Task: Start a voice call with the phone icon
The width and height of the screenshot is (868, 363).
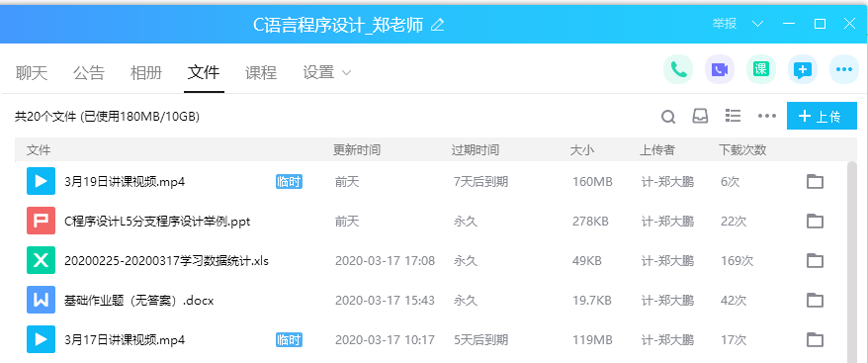Action: coord(678,70)
